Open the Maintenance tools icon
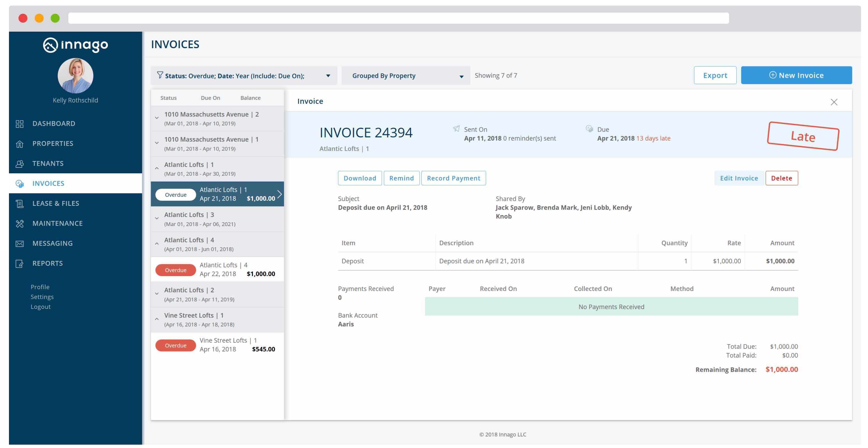 [x=20, y=224]
